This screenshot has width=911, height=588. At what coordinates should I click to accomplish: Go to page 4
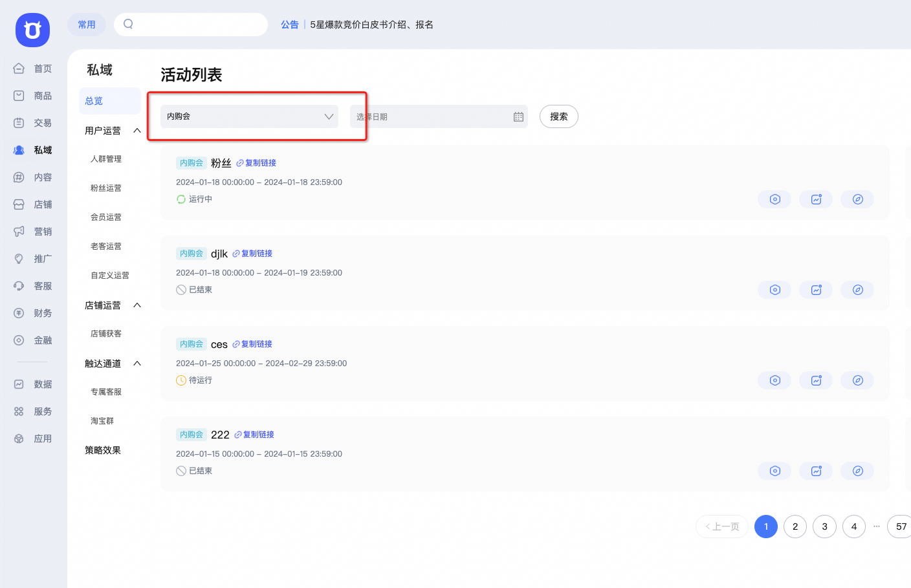coord(854,527)
